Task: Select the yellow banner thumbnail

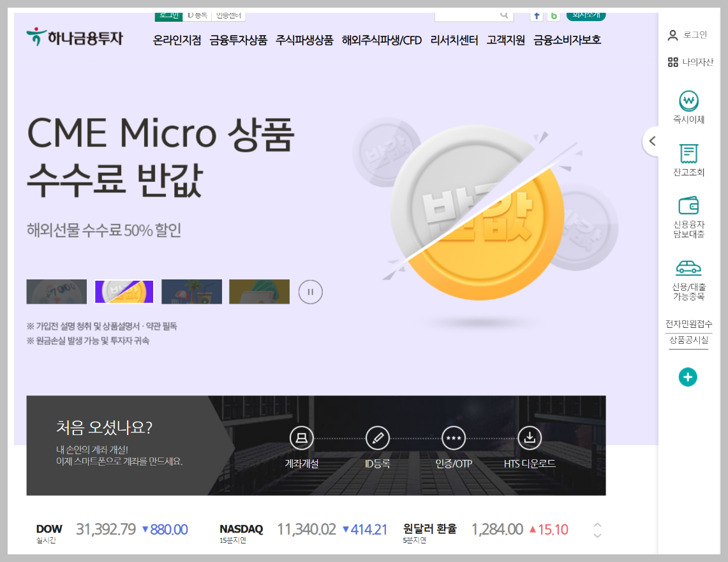Action: point(260,292)
